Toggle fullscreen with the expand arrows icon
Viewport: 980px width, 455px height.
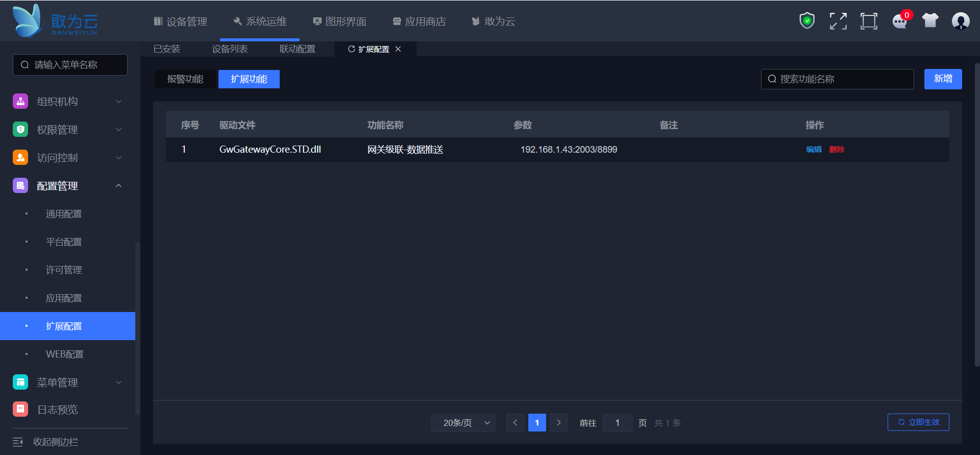click(x=838, y=21)
